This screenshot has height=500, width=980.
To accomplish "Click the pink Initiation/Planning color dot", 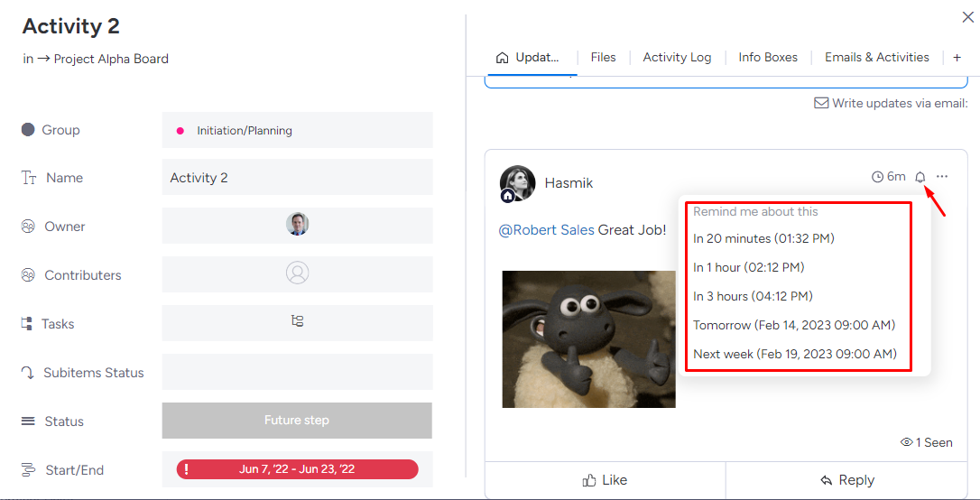I will (x=180, y=131).
